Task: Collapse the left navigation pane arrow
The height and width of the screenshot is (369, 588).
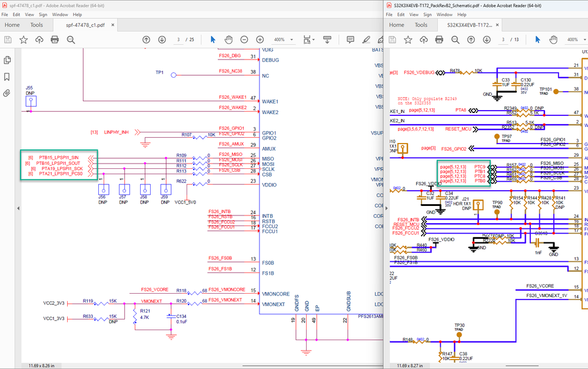Action: [x=18, y=208]
